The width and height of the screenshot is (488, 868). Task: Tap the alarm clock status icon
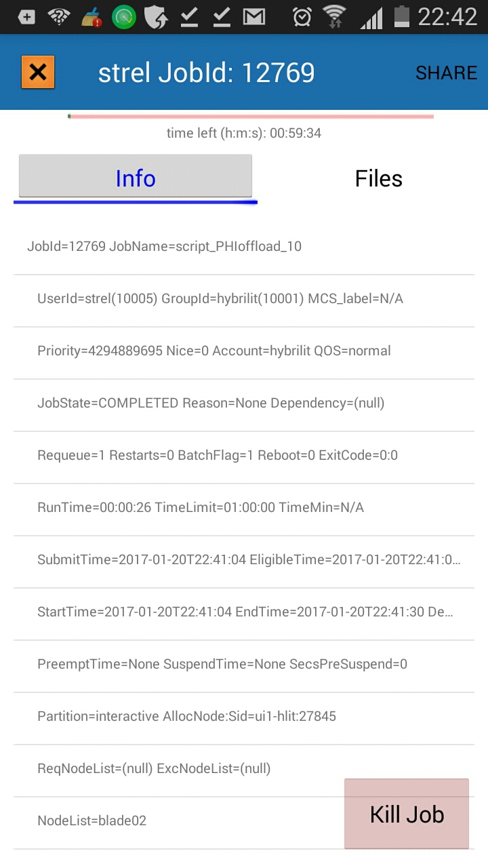[x=302, y=16]
